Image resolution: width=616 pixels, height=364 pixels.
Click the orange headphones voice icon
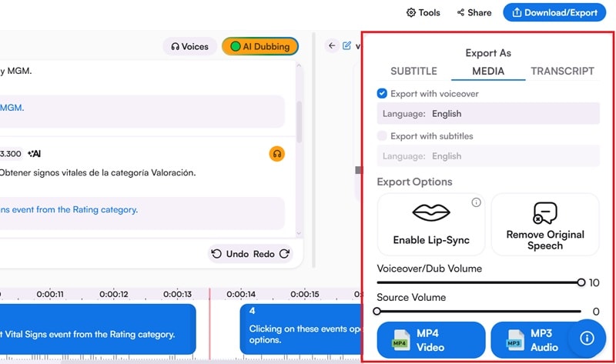(x=277, y=154)
